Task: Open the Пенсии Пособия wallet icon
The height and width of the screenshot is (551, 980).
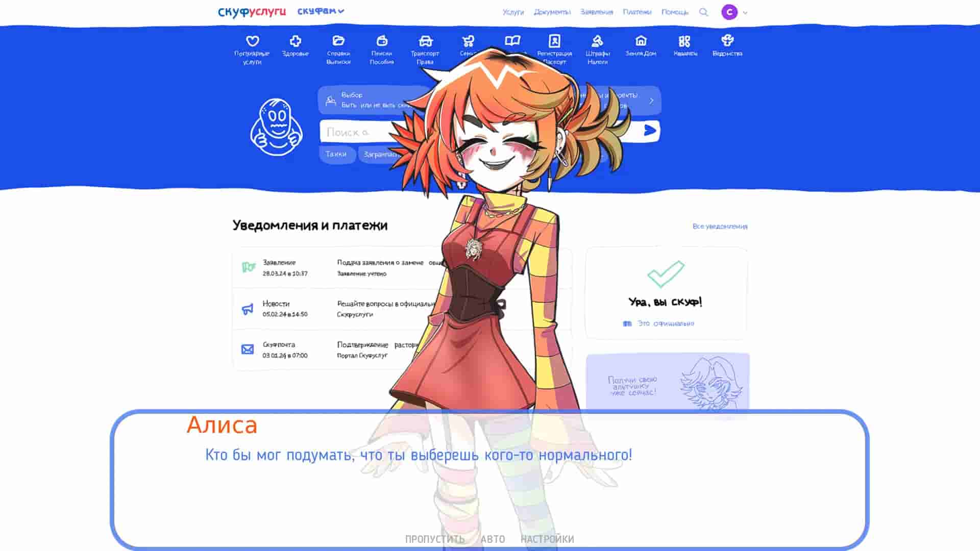Action: coord(382,41)
